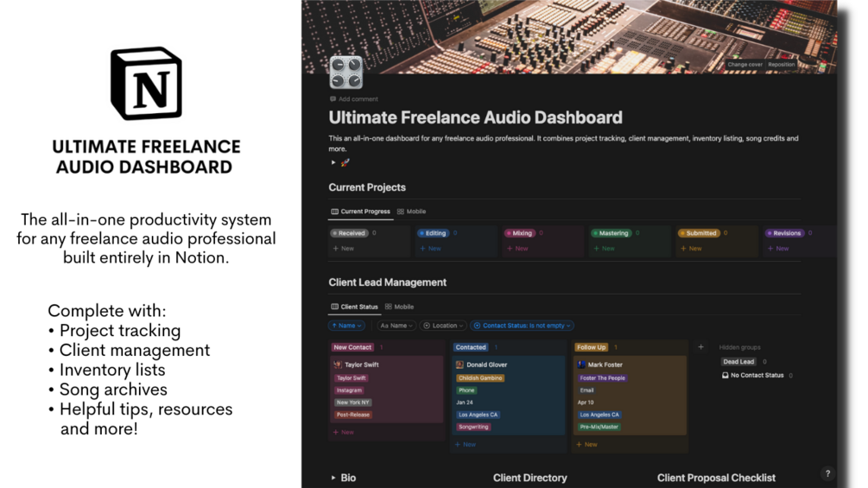Click the Instagram tag on Taylor Swift card
This screenshot has height=488, width=868.
[x=349, y=390]
